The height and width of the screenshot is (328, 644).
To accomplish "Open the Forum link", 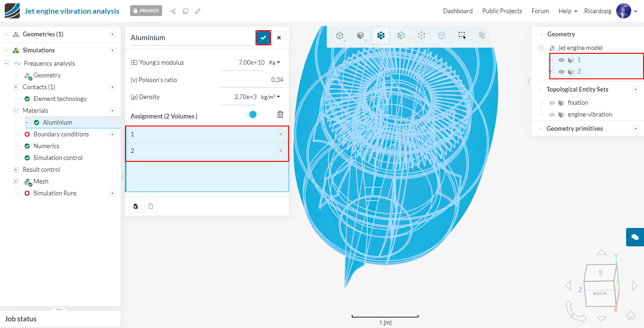I will [540, 11].
